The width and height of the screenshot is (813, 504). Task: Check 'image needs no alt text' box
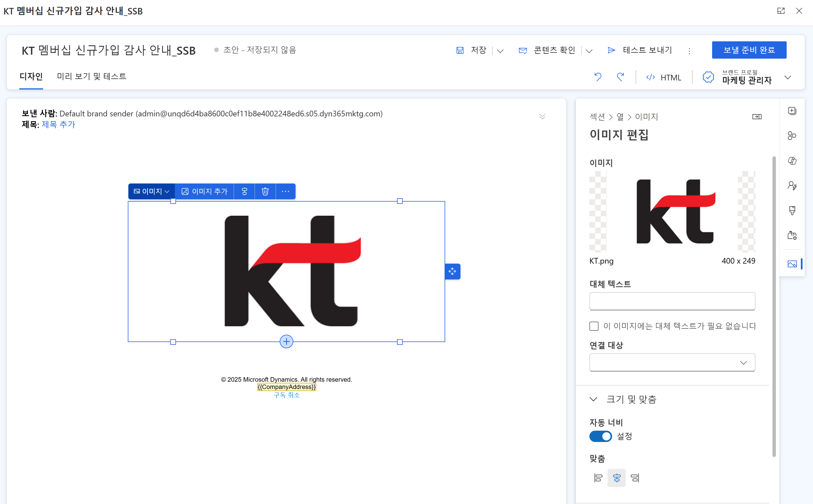[x=594, y=326]
